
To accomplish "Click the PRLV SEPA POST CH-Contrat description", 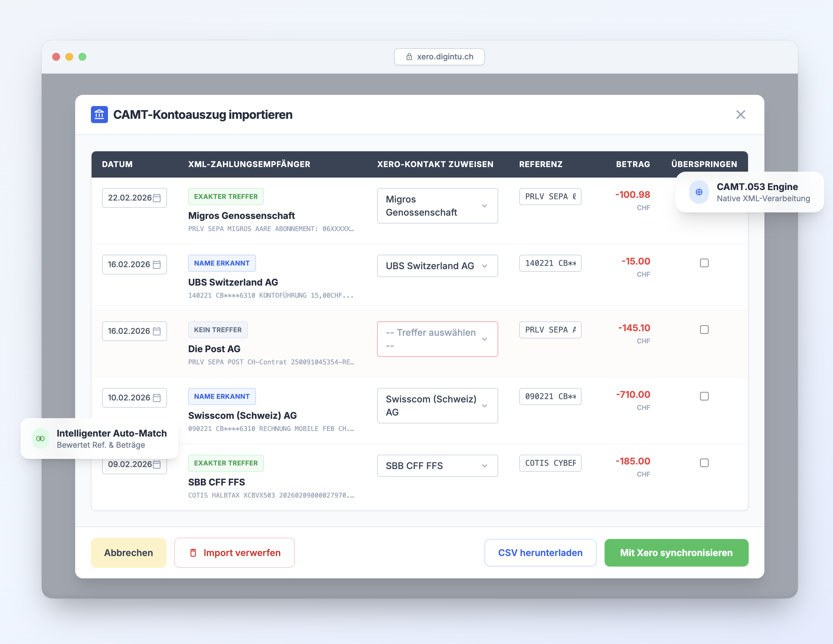I will pyautogui.click(x=271, y=362).
